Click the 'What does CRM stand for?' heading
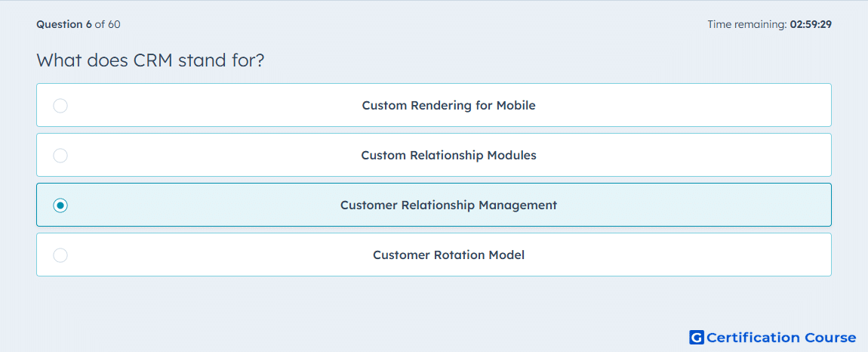Screen dimensions: 868x352 click(150, 60)
